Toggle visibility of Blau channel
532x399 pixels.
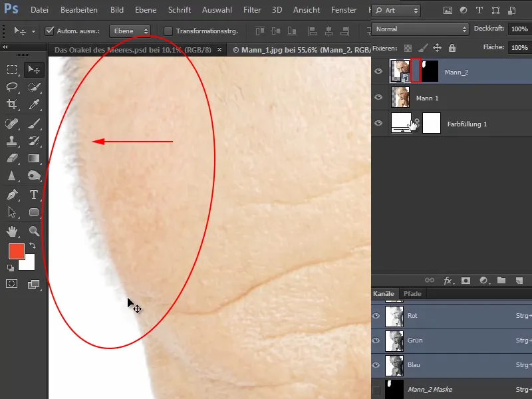376,365
